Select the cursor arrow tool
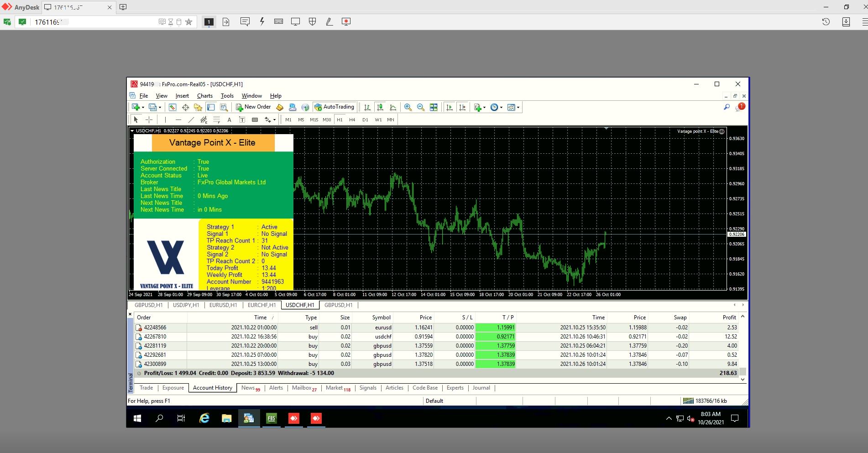868x453 pixels. (136, 120)
